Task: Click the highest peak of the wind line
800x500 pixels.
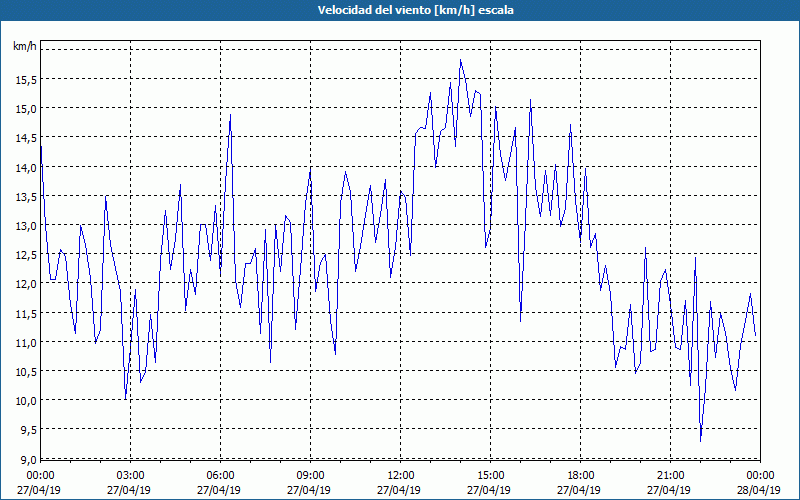Action: pos(461,60)
